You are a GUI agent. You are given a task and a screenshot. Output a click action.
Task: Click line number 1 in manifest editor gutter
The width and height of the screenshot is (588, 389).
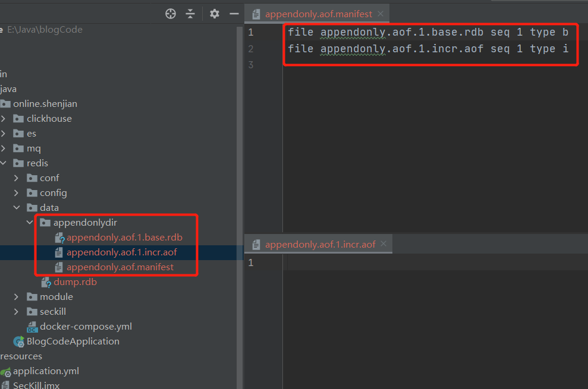pyautogui.click(x=251, y=33)
